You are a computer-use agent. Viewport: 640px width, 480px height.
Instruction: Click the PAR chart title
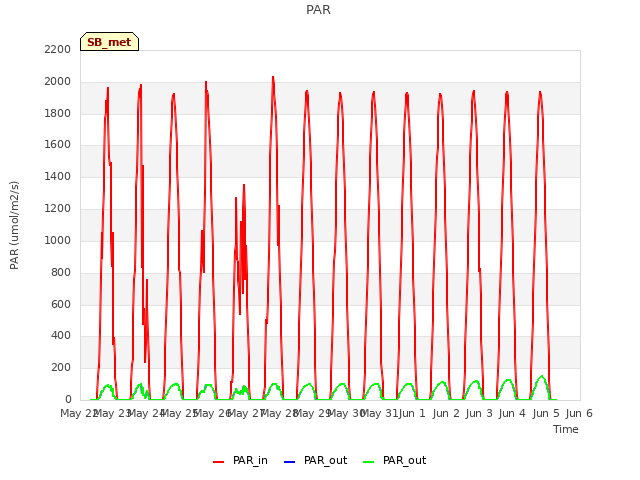click(318, 9)
